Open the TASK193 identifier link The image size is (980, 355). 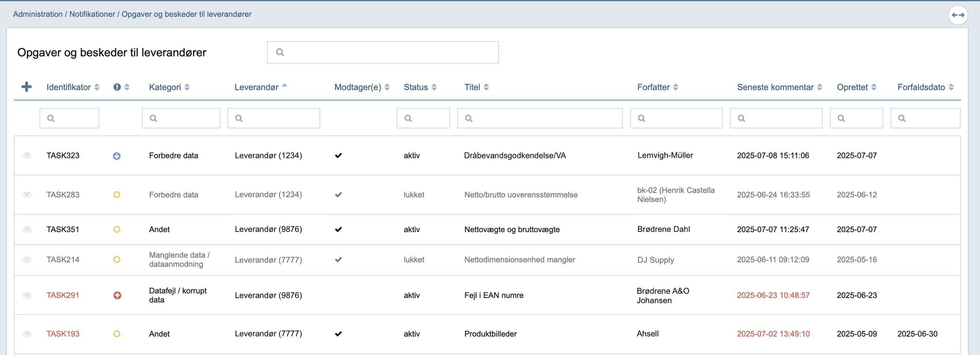tap(63, 334)
